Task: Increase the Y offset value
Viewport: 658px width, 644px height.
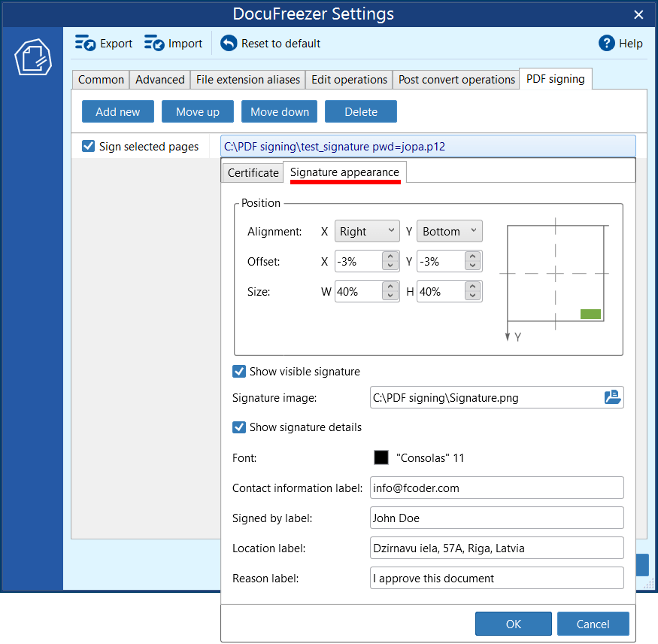Action: (472, 256)
